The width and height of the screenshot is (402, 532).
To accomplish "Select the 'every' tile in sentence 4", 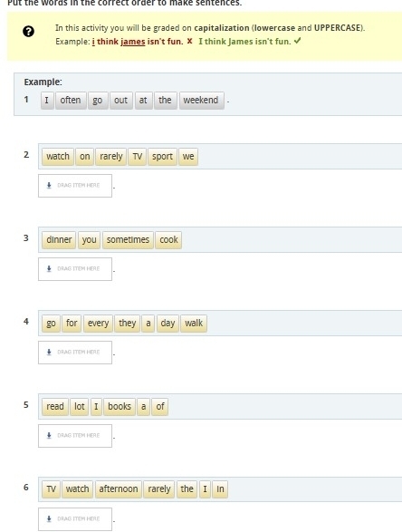I will [x=98, y=324].
